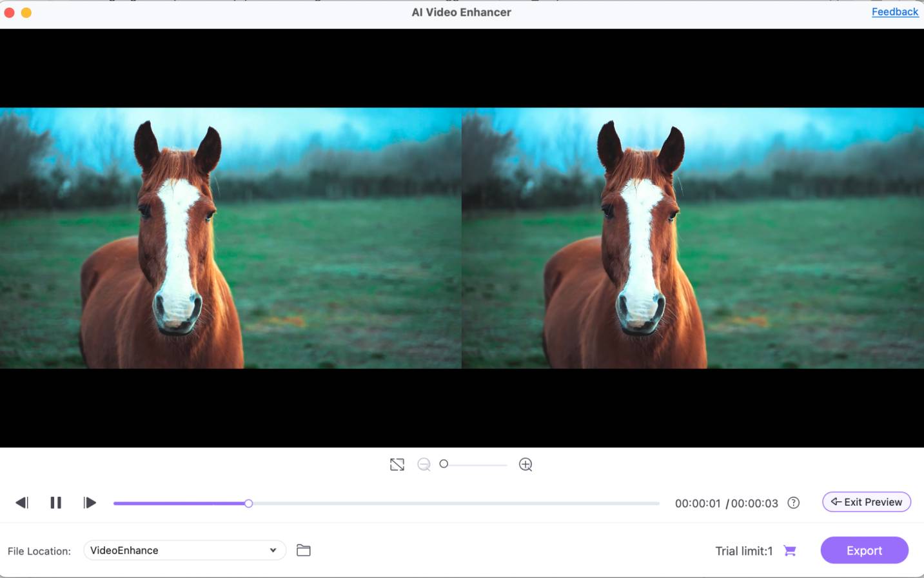Zoom in using the magnifier plus icon
924x578 pixels.
point(525,464)
